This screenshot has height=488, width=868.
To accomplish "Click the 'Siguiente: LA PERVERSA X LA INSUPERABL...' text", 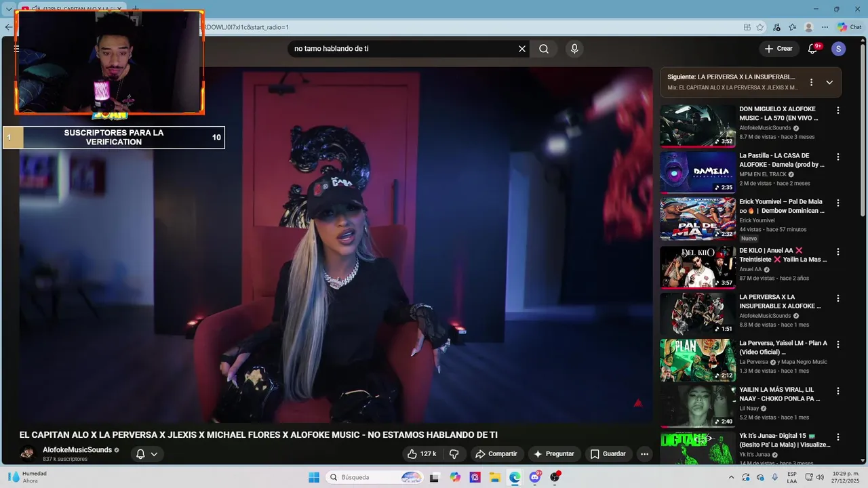I will 731,77.
